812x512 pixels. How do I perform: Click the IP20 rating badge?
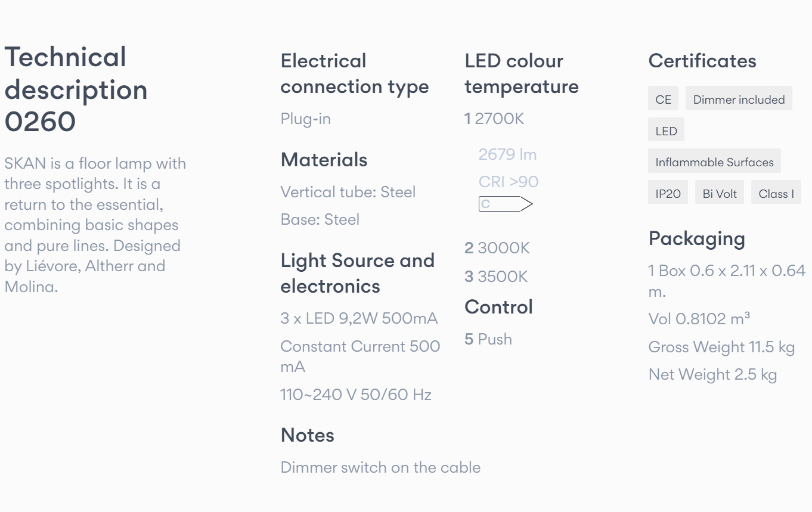[x=668, y=194]
